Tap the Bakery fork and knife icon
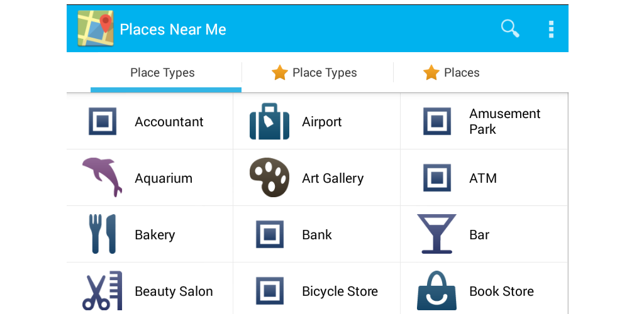The width and height of the screenshot is (644, 314). point(102,234)
